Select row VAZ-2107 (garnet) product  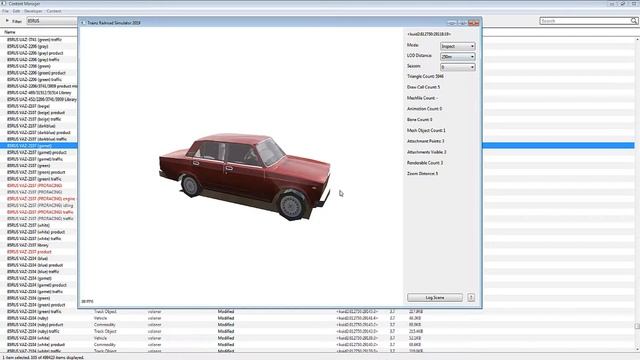(x=37, y=152)
